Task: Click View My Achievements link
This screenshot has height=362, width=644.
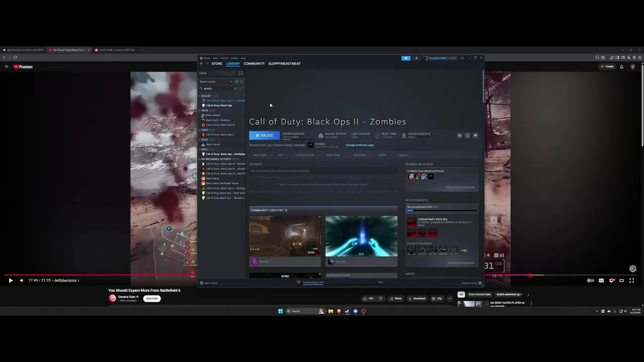Action: (x=461, y=262)
